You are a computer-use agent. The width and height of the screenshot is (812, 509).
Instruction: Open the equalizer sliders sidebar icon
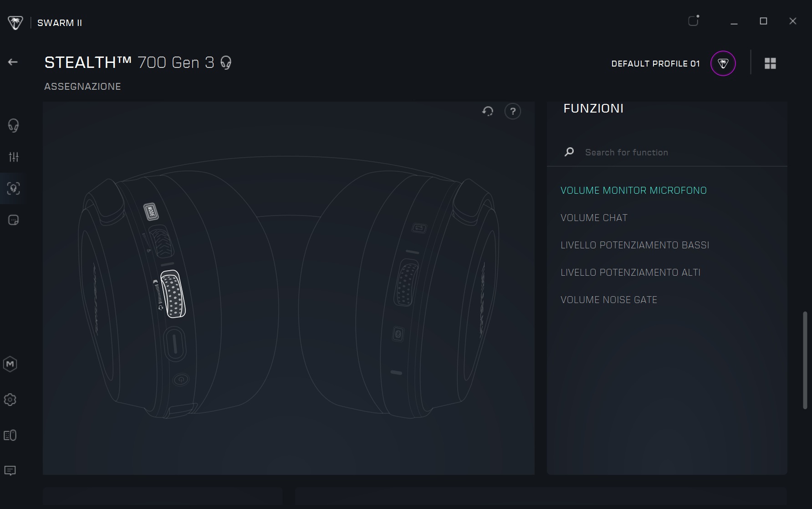click(14, 157)
